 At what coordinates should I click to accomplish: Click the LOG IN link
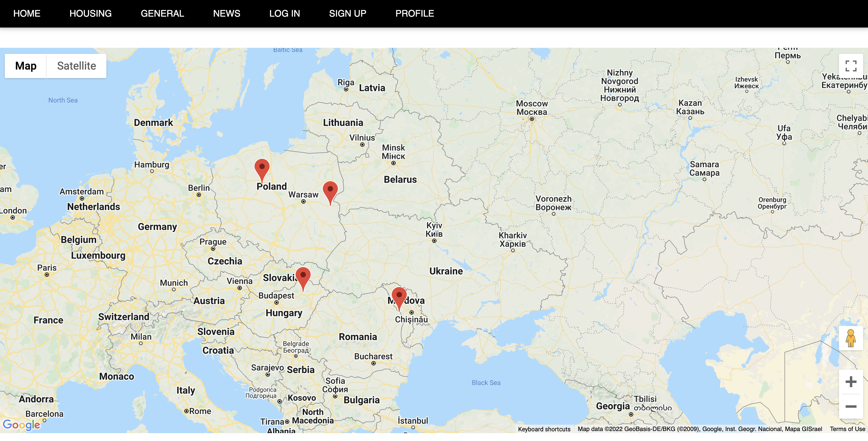(x=284, y=14)
